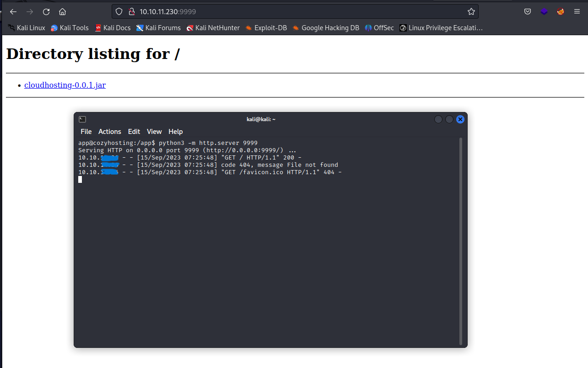Open the terminal Actions menu

click(110, 132)
